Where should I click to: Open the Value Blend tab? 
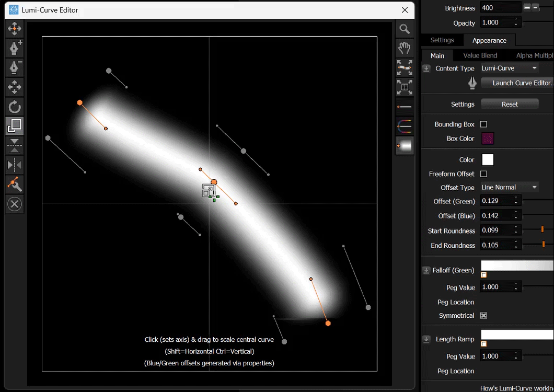tap(480, 55)
